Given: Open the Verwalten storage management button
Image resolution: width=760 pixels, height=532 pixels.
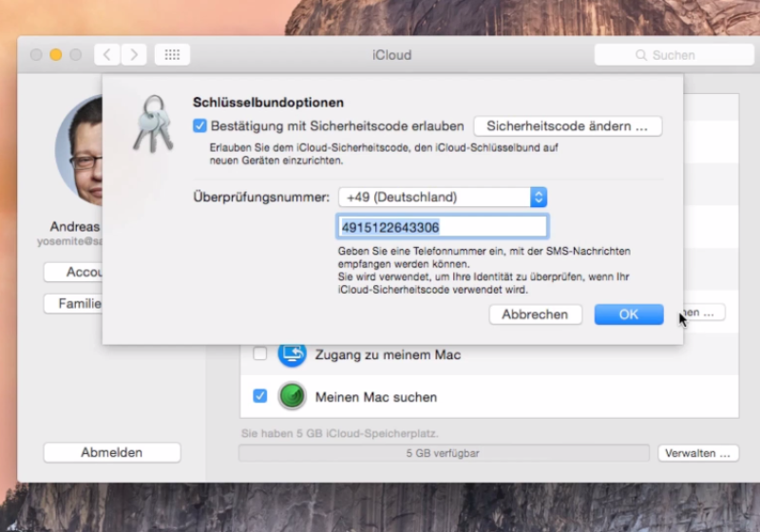Looking at the screenshot, I should coord(697,453).
